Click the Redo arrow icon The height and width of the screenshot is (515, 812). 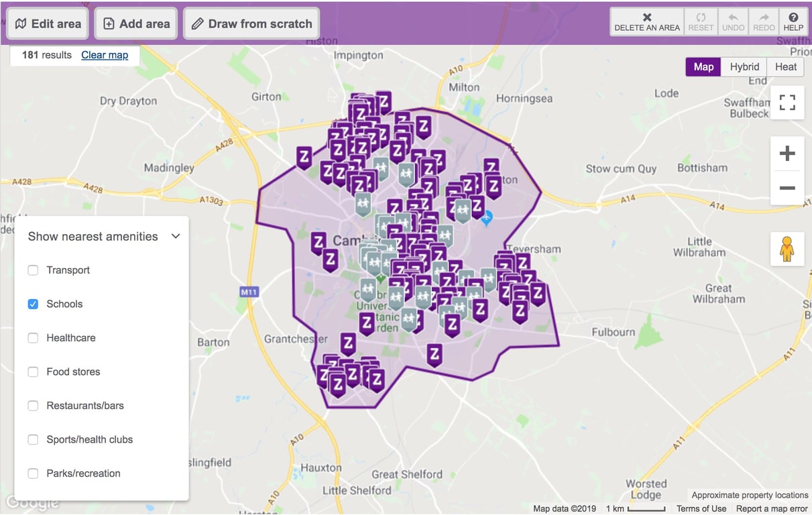(764, 17)
